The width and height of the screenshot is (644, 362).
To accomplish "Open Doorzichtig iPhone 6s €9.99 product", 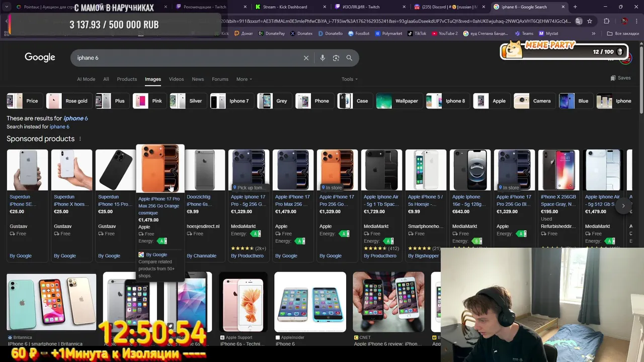I will (204, 205).
